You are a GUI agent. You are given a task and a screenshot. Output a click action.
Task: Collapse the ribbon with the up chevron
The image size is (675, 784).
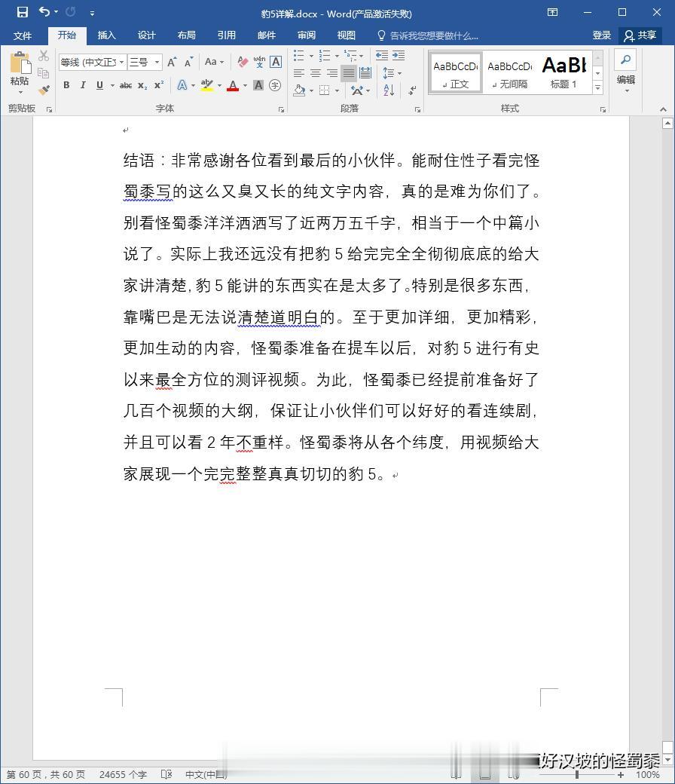click(x=663, y=109)
